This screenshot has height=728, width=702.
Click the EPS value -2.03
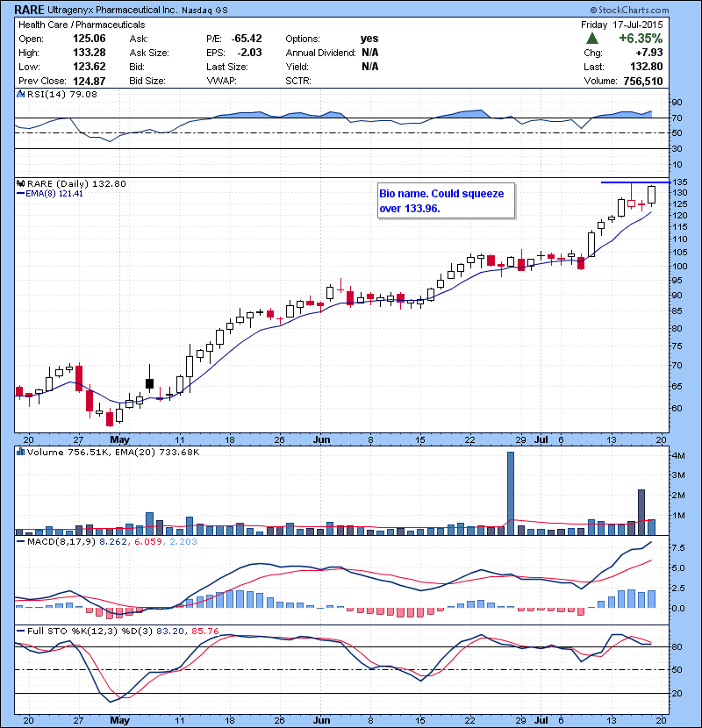click(249, 53)
